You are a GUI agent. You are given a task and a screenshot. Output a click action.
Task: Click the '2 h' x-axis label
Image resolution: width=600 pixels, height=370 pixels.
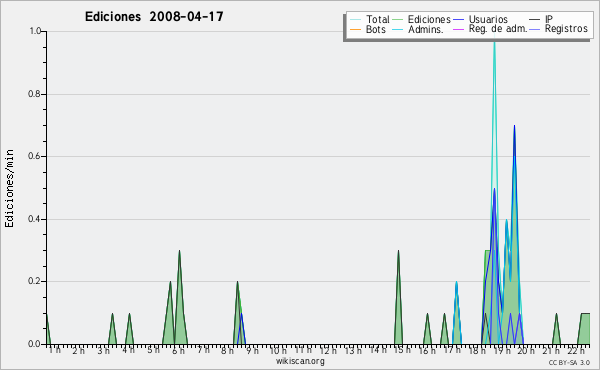tap(78, 350)
